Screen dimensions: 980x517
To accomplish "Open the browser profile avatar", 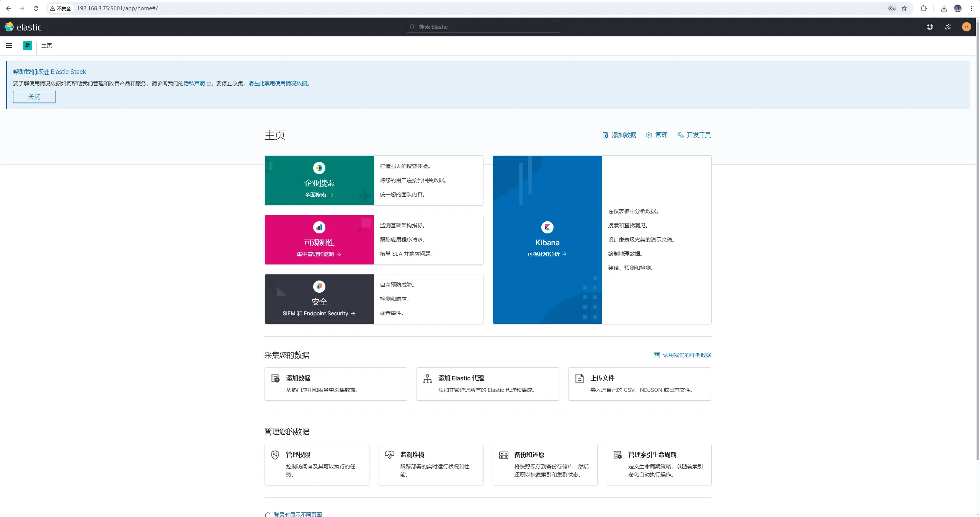I will 958,8.
